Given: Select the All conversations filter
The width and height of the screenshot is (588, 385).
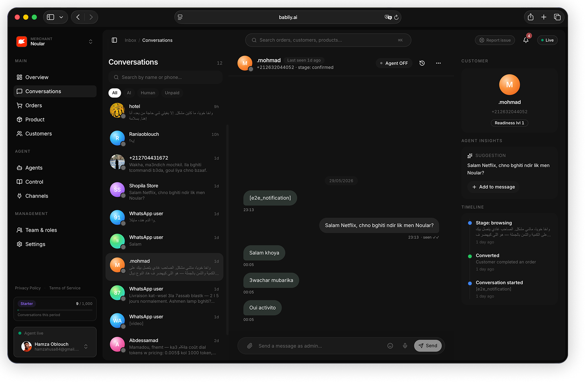Looking at the screenshot, I should (x=115, y=93).
